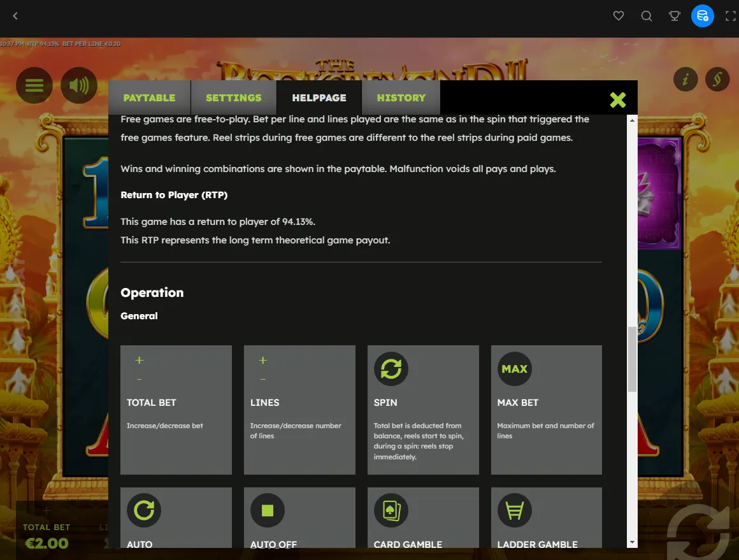Switch to the SETTINGS tab
The width and height of the screenshot is (739, 560).
point(234,97)
